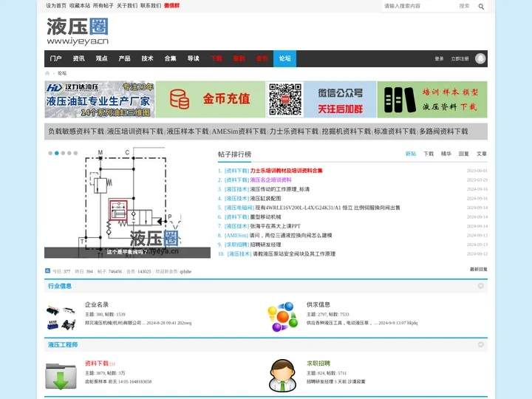Open the 微信公众号 关注后加群 banner
This screenshot has width=532, height=399.
pyautogui.click(x=321, y=100)
